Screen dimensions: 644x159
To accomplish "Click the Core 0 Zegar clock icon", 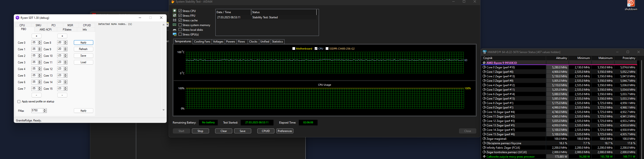I will (484, 67).
